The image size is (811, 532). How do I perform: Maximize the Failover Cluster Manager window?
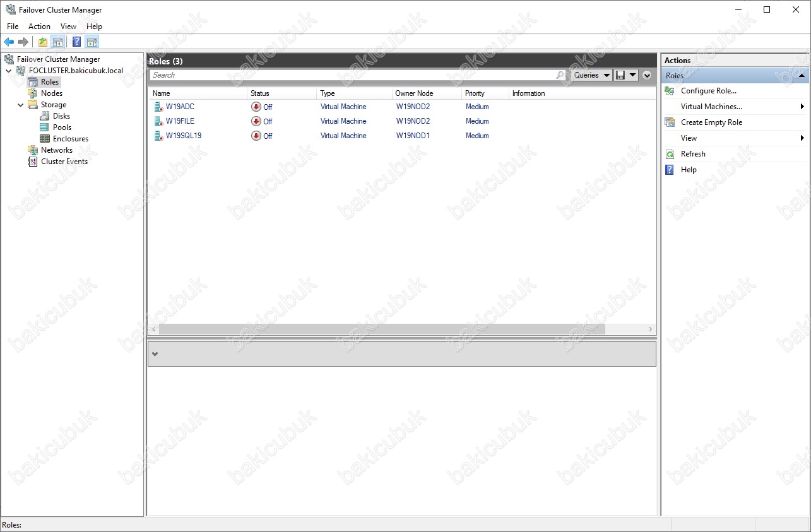coord(767,9)
